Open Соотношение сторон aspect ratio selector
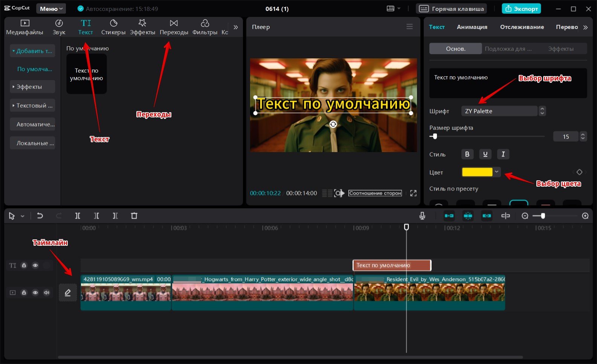Image resolution: width=597 pixels, height=364 pixels. 375,193
